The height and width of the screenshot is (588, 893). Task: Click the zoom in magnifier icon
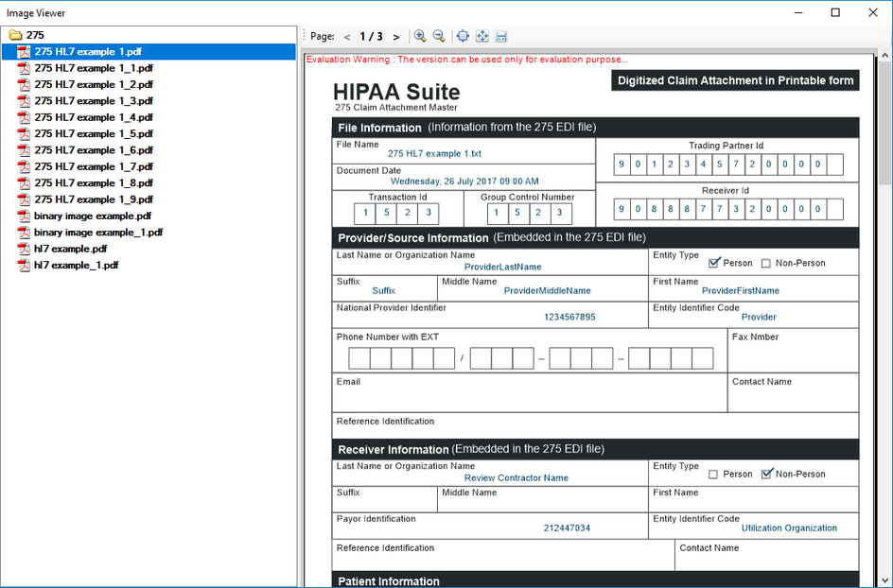tap(420, 36)
